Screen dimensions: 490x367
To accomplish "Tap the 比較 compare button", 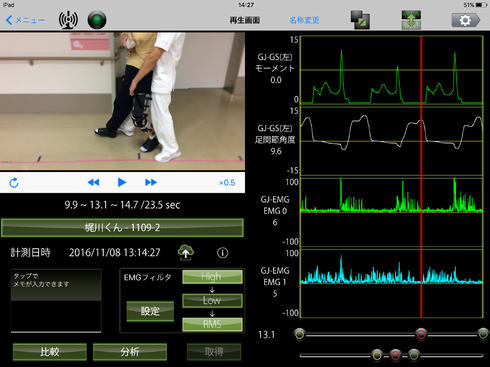I will click(x=50, y=352).
